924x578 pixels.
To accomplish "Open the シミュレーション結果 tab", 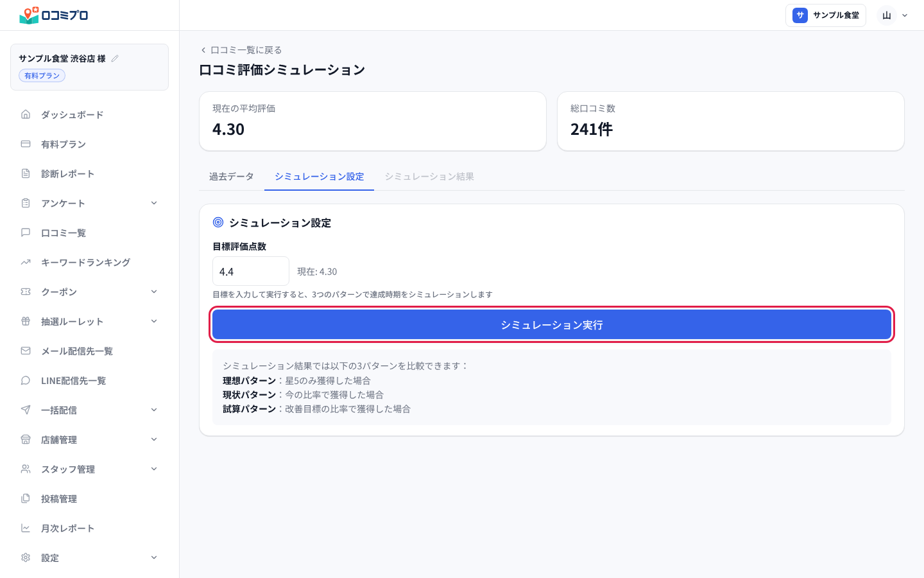I will pos(429,177).
